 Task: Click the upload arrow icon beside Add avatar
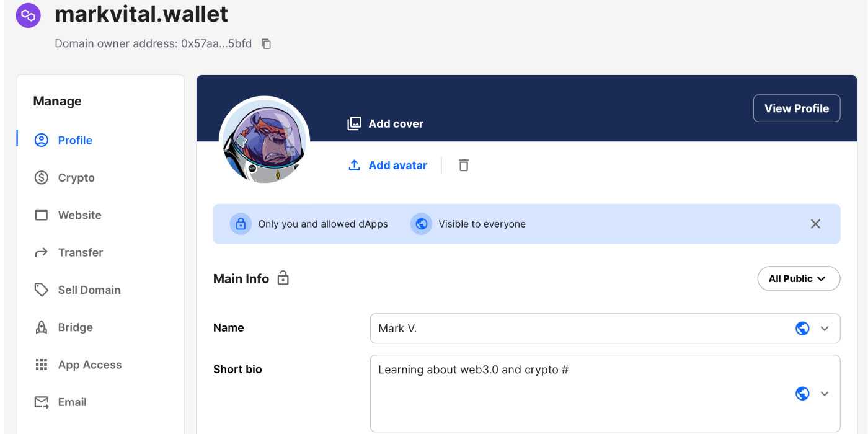coord(354,165)
